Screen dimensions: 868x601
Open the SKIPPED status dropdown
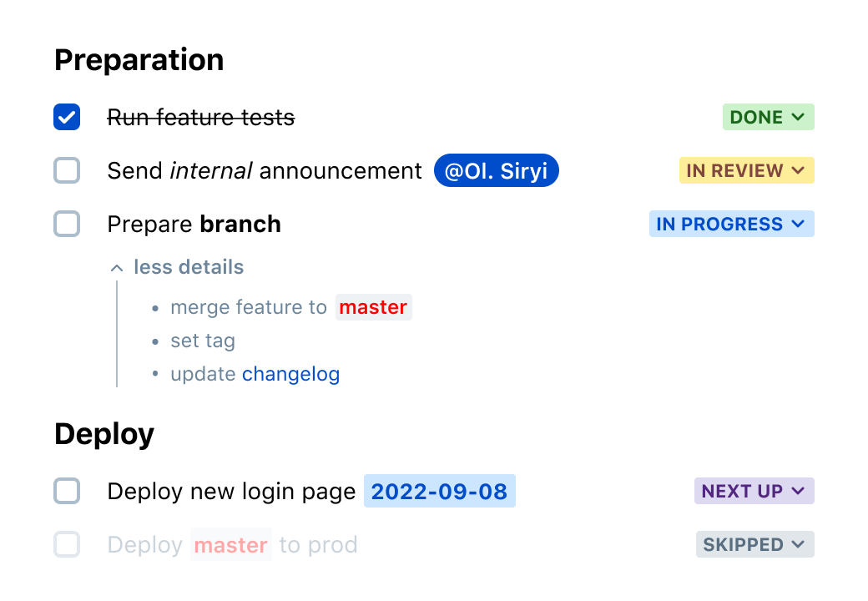pyautogui.click(x=754, y=544)
